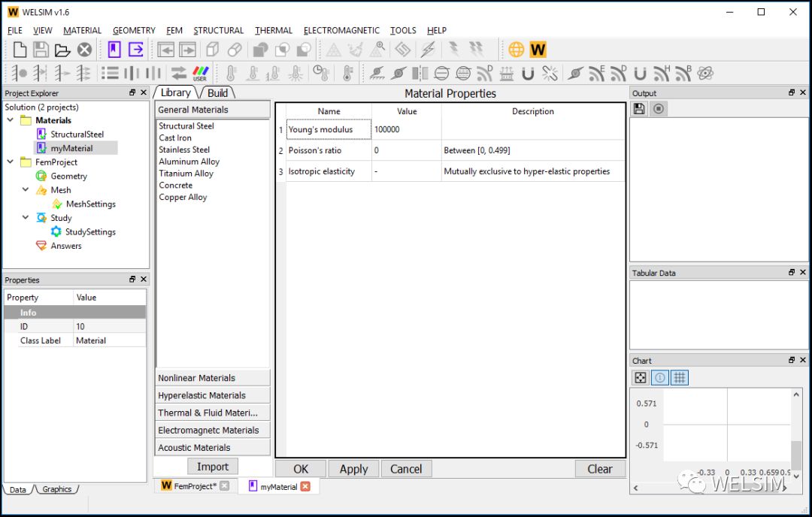Click the Poisson's ratio value cell

[407, 150]
